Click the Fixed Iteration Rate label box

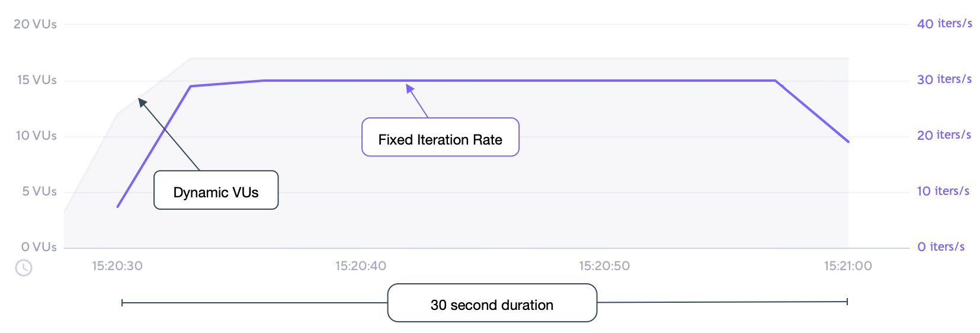click(440, 137)
